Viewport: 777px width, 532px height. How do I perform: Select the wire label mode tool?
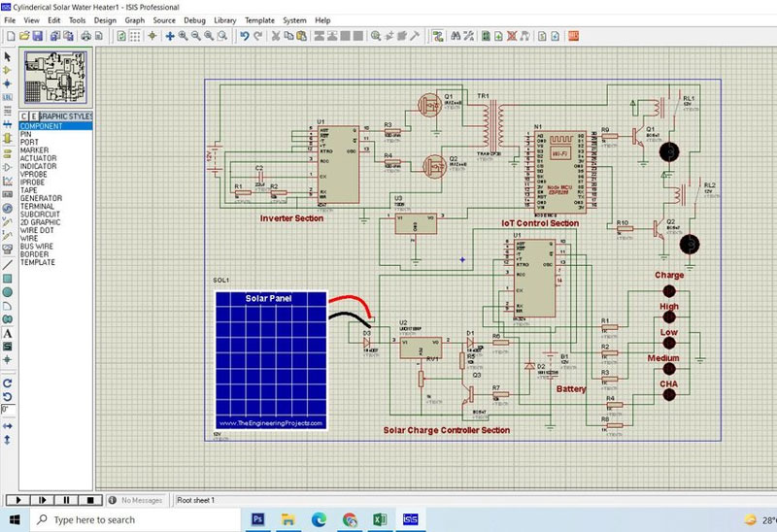click(x=8, y=98)
